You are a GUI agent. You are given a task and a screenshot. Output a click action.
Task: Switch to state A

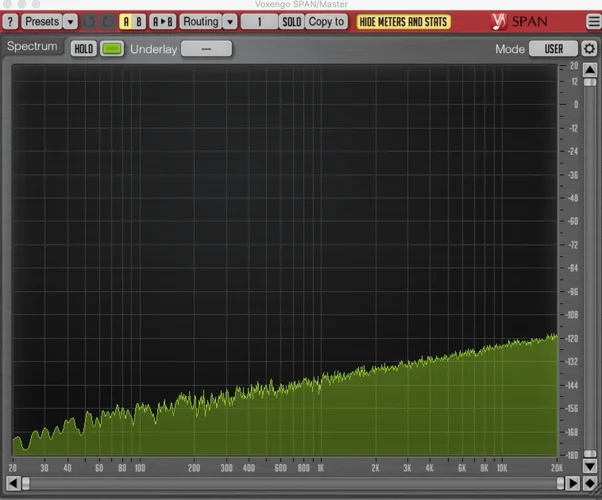click(126, 21)
